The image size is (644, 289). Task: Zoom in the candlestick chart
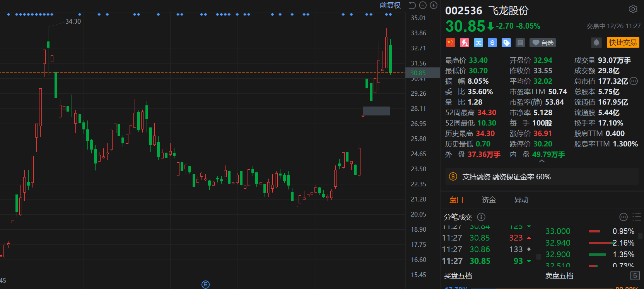[x=434, y=5]
